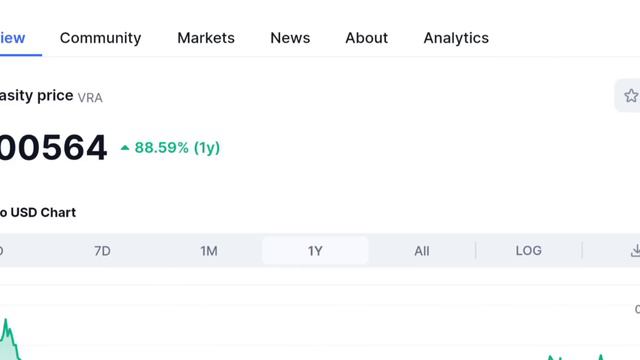Set chart range to 7D
This screenshot has height=360, width=640.
coord(102,251)
